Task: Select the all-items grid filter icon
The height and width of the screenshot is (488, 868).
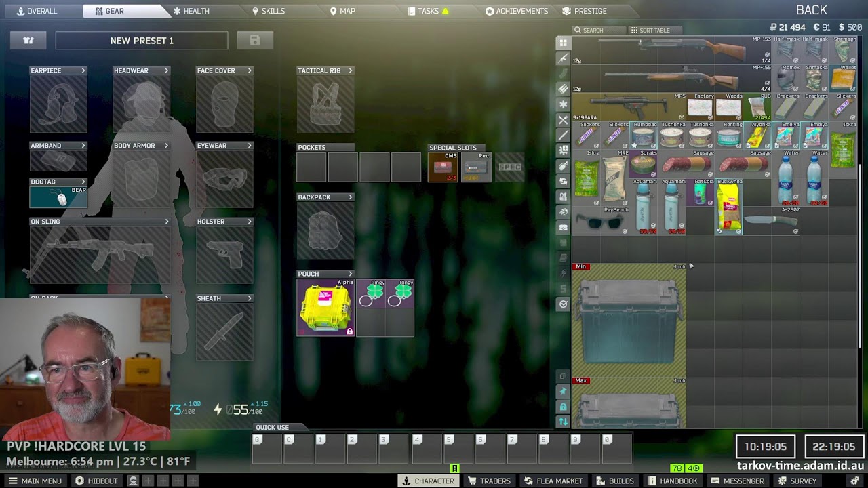Action: point(563,43)
